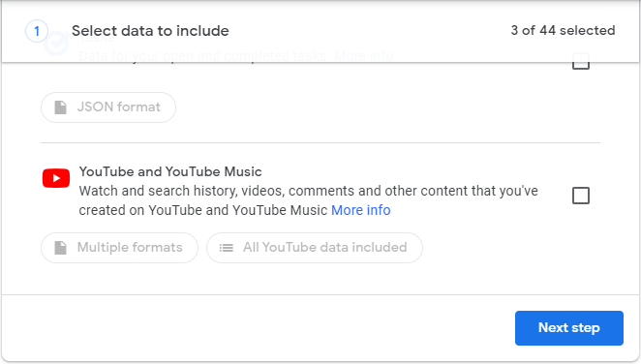Click the step 1 circle icon

tap(37, 31)
